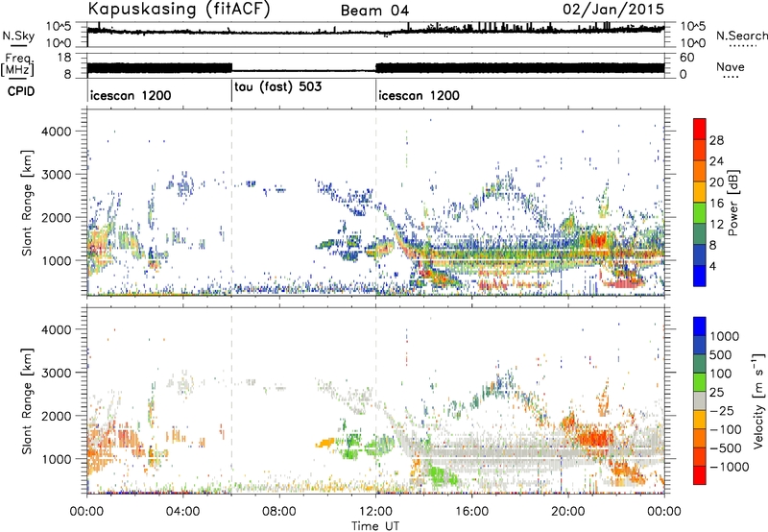Click the dashed 06:00 line in the power panel

click(x=231, y=202)
